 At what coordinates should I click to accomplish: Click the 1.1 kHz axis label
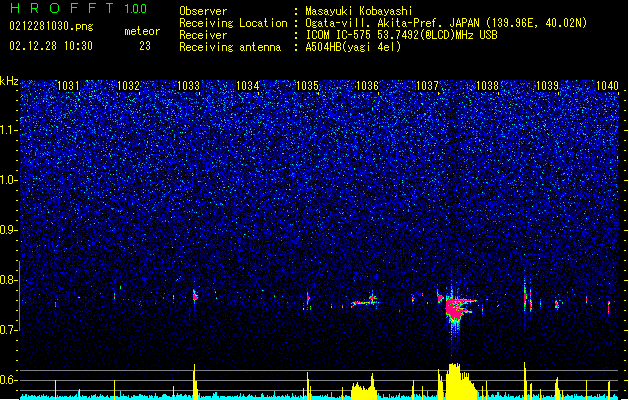(x=9, y=130)
